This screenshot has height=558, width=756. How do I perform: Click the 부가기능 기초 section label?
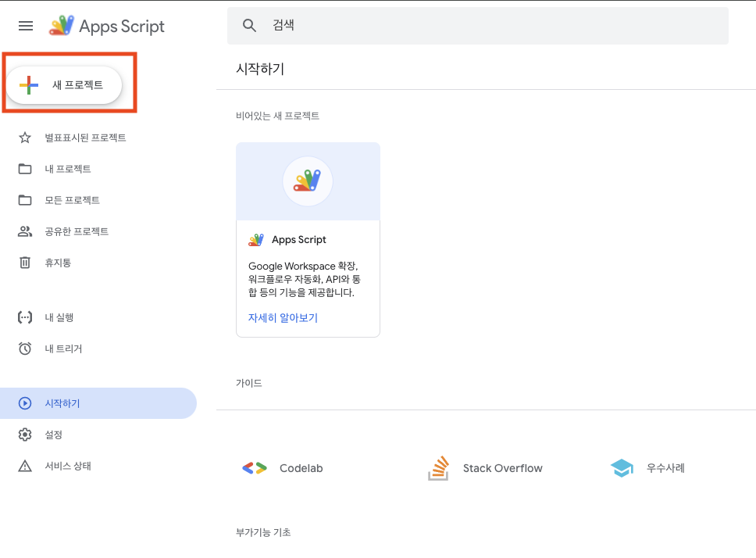pos(263,532)
